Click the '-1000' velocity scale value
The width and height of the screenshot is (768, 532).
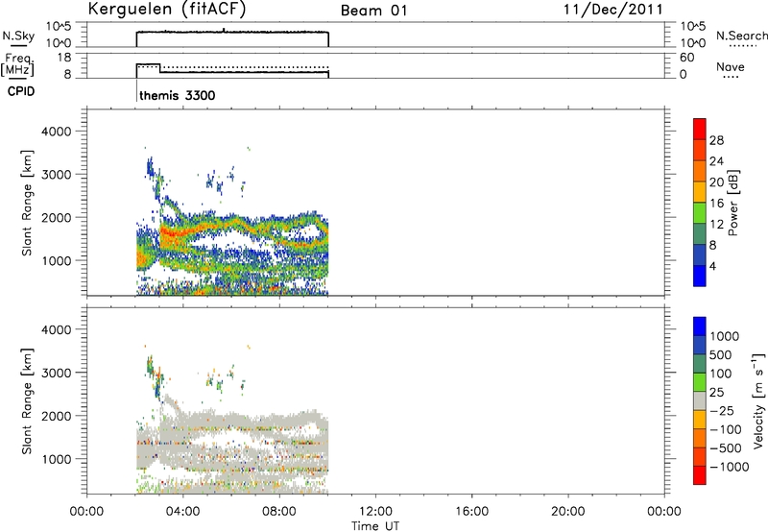(x=729, y=467)
